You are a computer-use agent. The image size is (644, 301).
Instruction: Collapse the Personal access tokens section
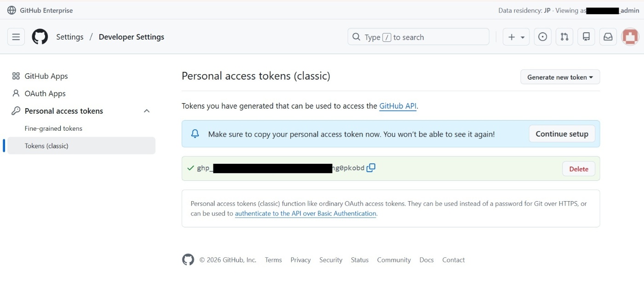(x=147, y=111)
